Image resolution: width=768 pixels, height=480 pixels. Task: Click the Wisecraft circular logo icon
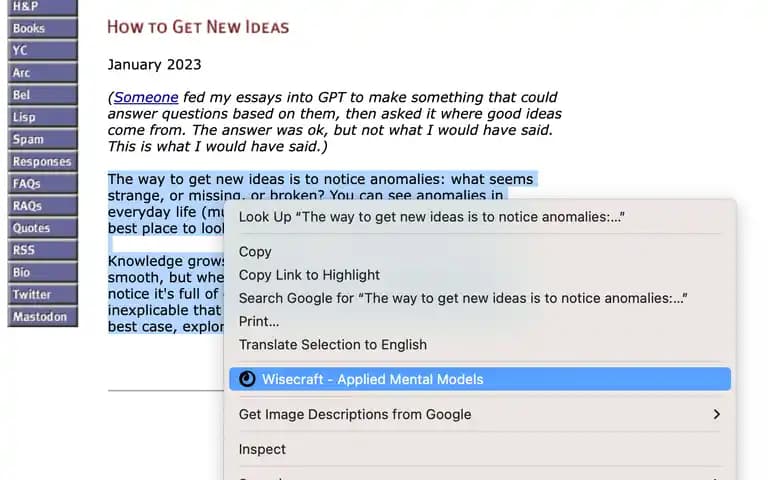(x=247, y=379)
